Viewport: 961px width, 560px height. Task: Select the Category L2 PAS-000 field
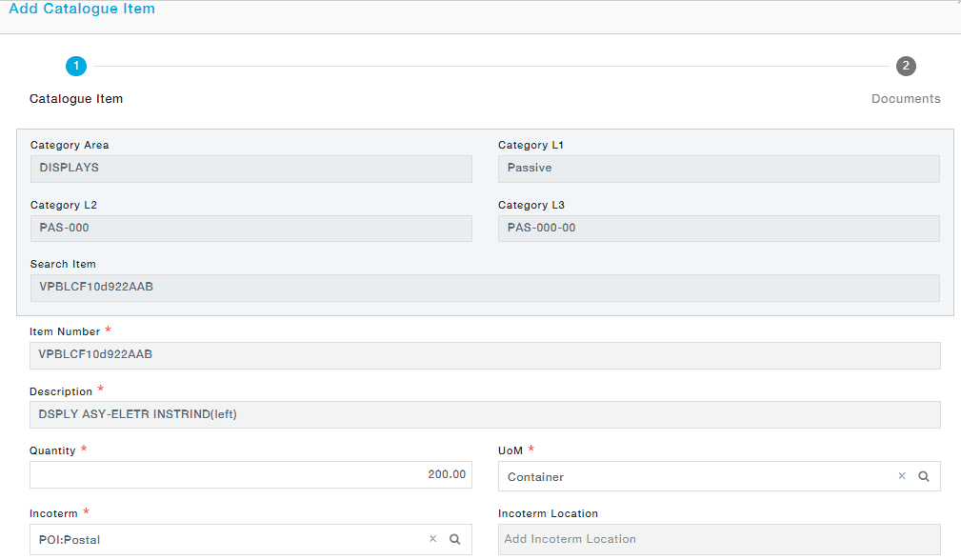click(250, 229)
